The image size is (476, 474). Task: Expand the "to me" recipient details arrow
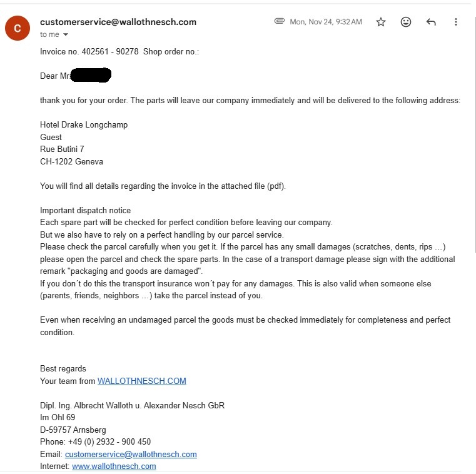point(66,35)
